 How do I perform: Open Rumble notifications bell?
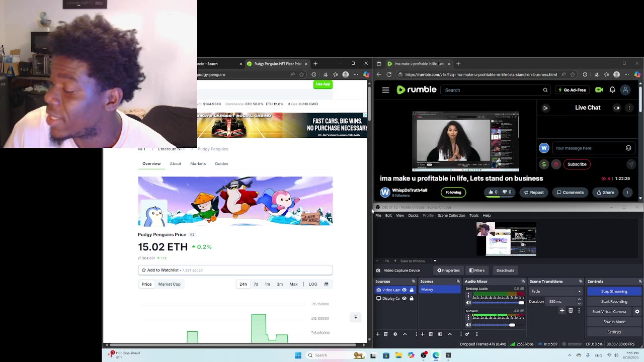612,90
